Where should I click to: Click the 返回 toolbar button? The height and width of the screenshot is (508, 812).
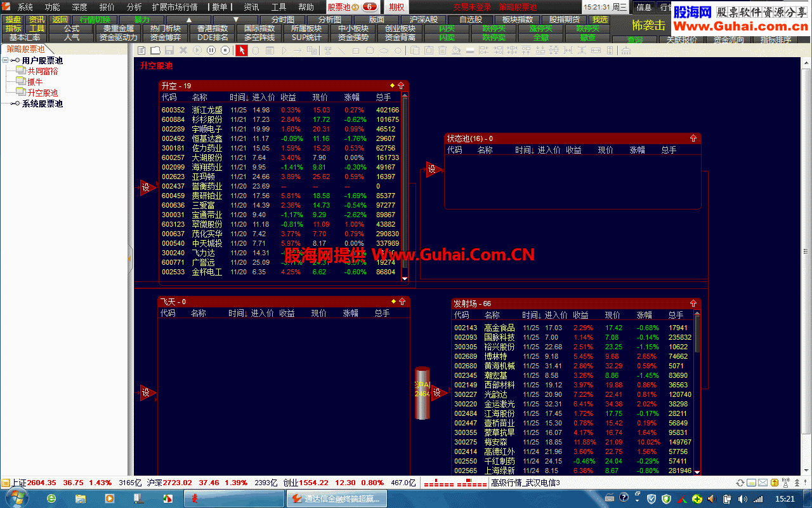click(60, 20)
